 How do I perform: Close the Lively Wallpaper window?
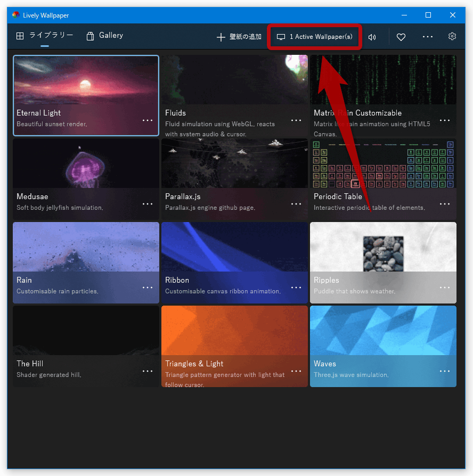click(x=453, y=15)
